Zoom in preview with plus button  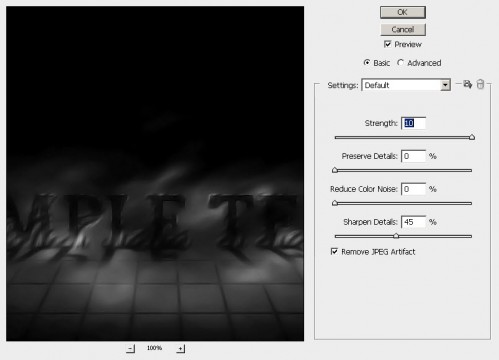[180, 349]
